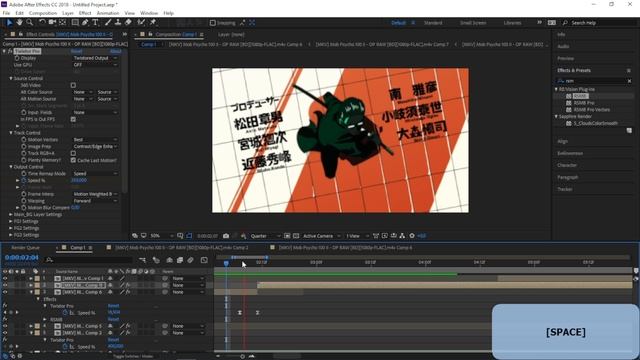The width and height of the screenshot is (640, 360).
Task: Select the Roto Brush tool
Action: [141, 22]
